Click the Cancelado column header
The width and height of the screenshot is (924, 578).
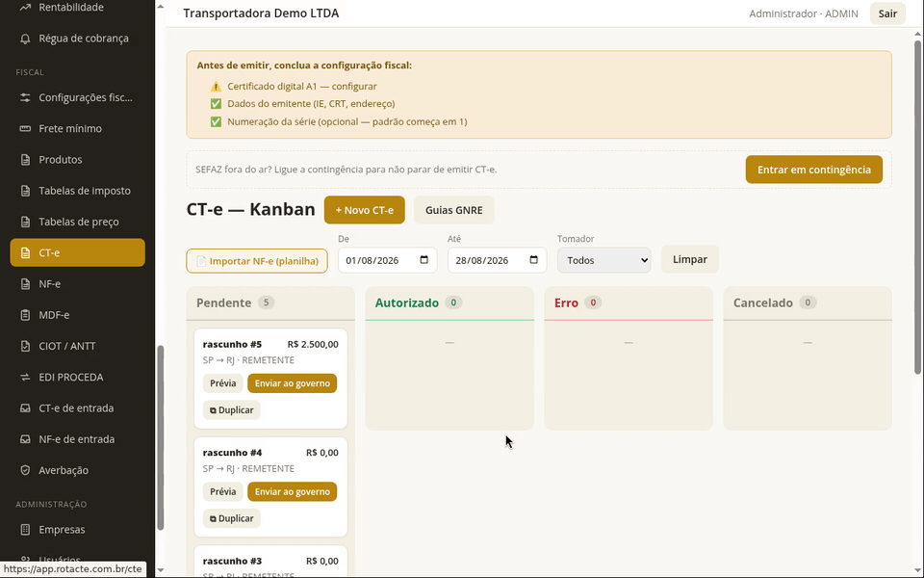click(x=808, y=303)
